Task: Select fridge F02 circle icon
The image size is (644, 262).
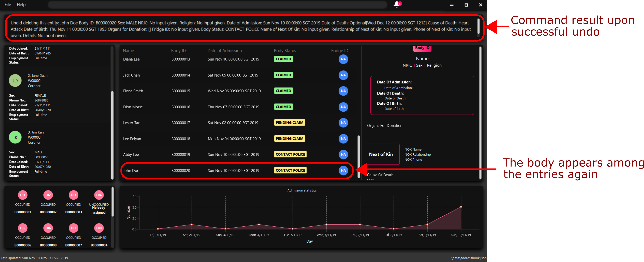Action: click(x=48, y=195)
